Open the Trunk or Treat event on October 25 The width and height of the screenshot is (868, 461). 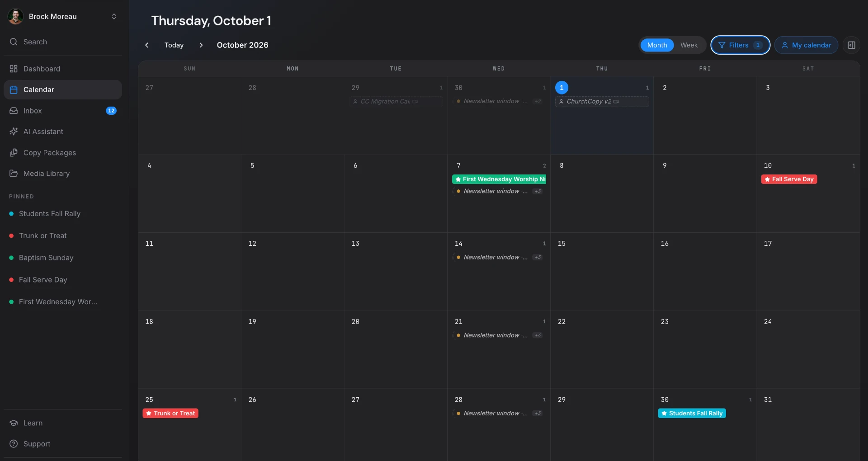tap(170, 414)
